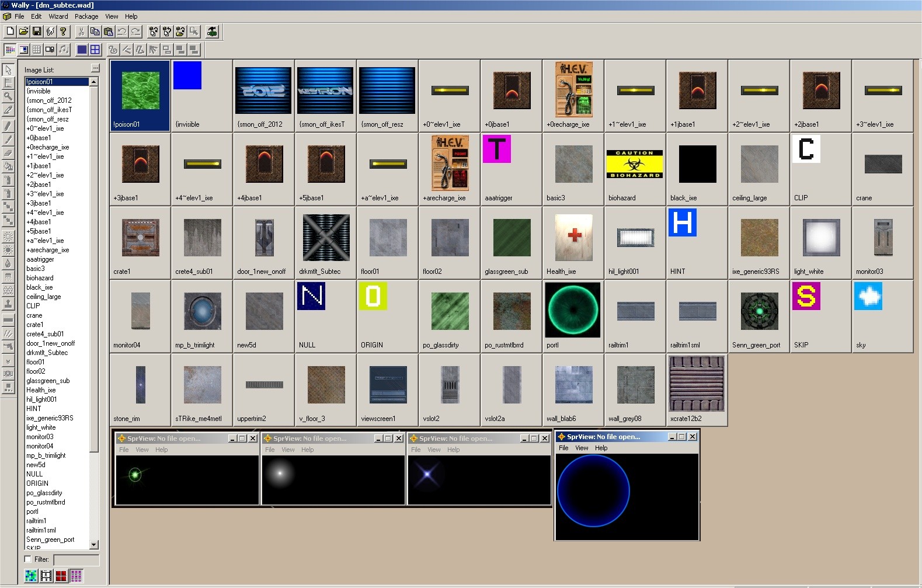Screen dimensions: 922x588
Task: Select the solid blue {invisible texture swatch
Action: (x=187, y=76)
